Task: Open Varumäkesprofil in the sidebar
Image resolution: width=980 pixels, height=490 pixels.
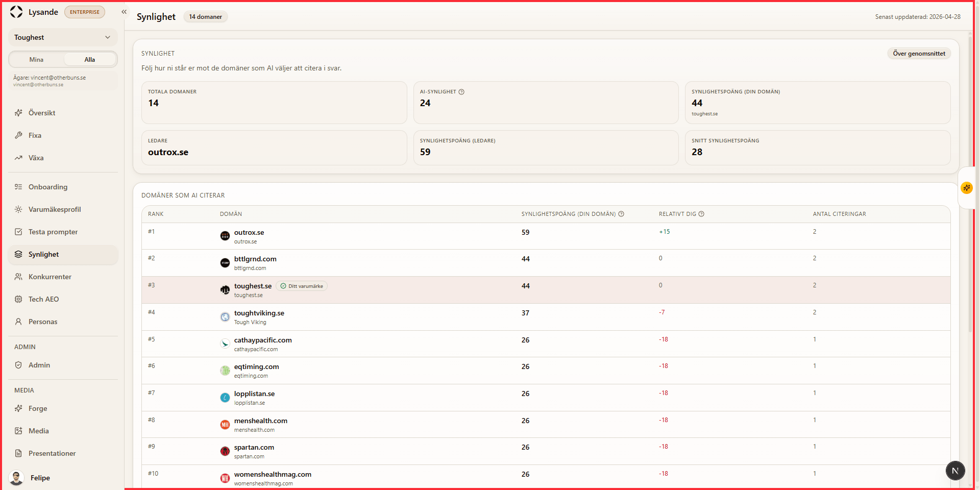Action: coord(63,209)
